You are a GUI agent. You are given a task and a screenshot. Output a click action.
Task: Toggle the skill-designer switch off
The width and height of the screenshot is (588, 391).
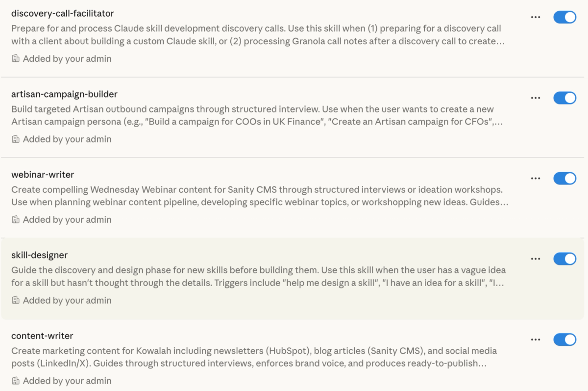tap(565, 259)
